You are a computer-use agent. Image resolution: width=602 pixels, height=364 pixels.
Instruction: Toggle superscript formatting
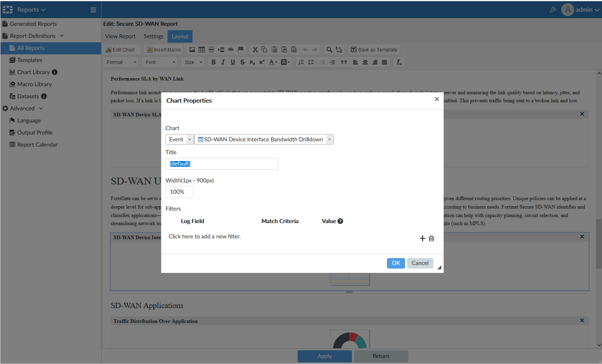(x=262, y=62)
